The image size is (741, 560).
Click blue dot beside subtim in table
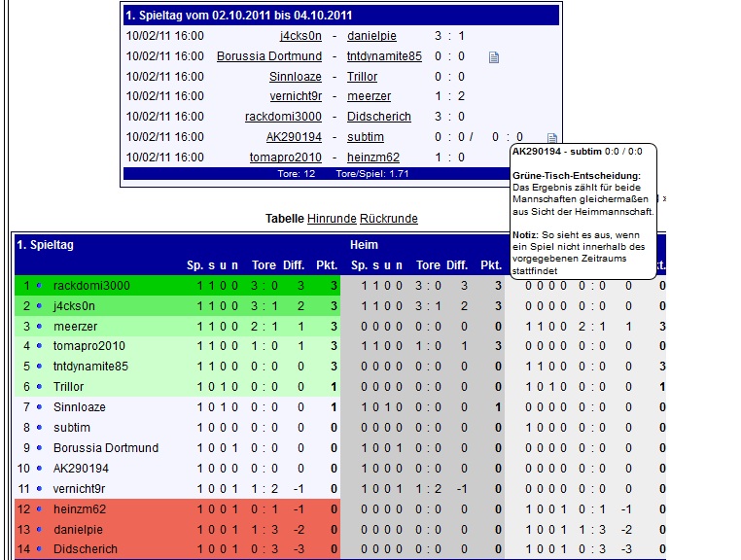pyautogui.click(x=39, y=427)
